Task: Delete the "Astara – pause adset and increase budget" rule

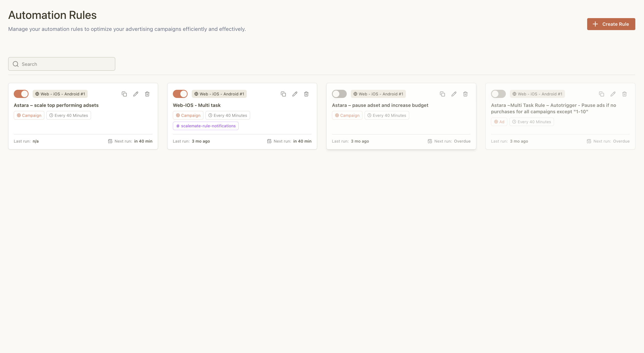Action: [x=465, y=94]
